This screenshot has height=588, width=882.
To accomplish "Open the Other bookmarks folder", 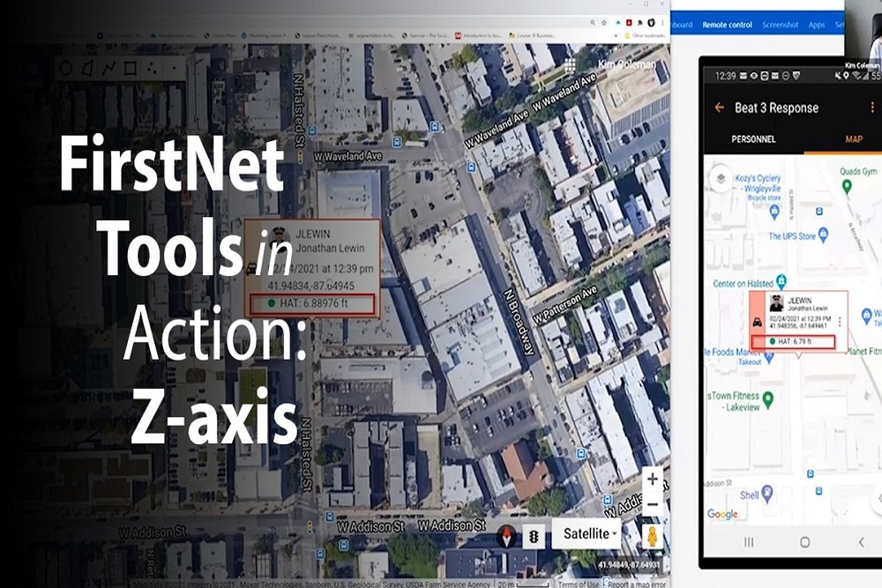I will tap(645, 35).
